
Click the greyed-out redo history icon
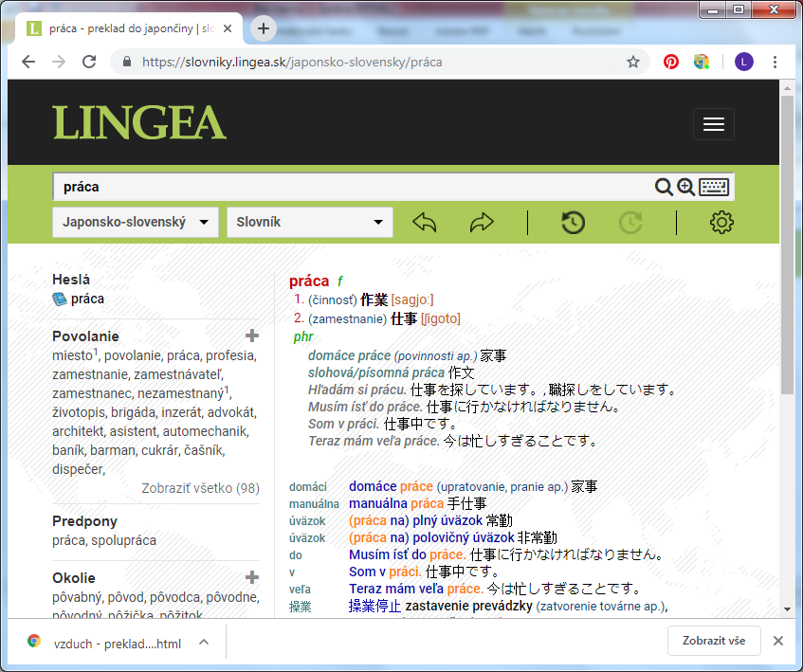pos(630,223)
